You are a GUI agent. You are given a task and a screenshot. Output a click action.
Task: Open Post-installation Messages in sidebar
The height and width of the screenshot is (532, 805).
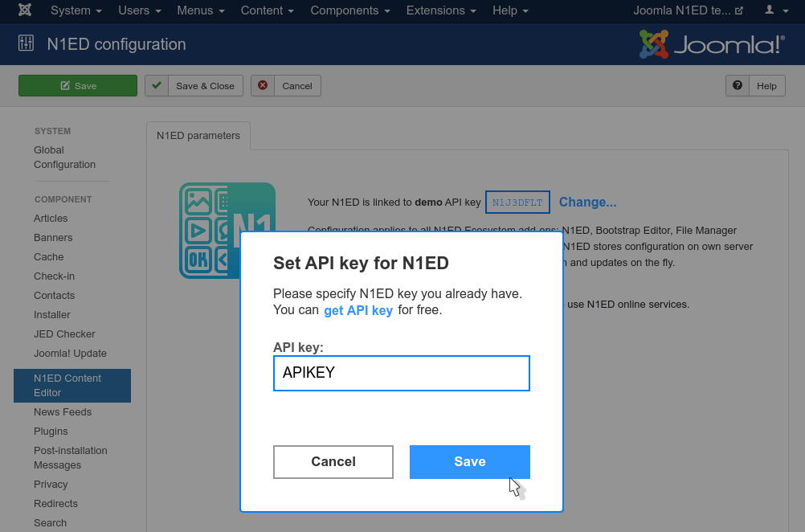pyautogui.click(x=71, y=457)
